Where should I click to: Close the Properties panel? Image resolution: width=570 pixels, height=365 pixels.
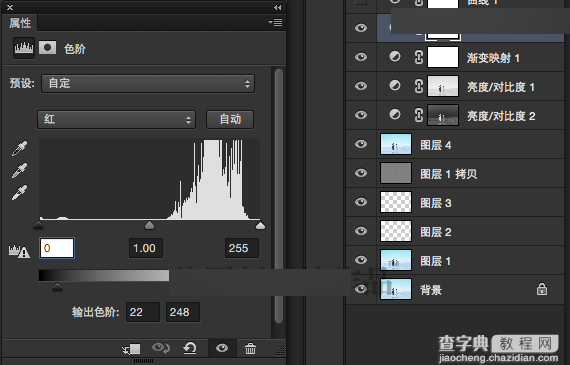click(10, 7)
